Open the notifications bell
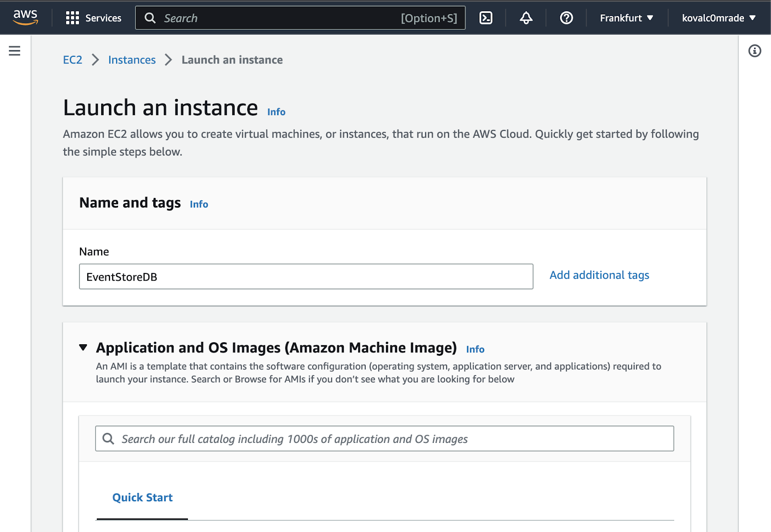This screenshot has height=532, width=771. pyautogui.click(x=526, y=18)
